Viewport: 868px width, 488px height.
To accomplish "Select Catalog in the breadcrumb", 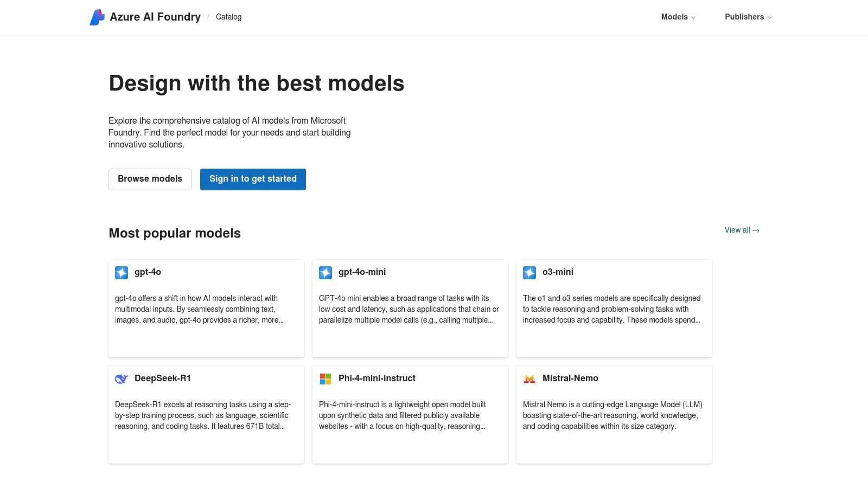I will tap(228, 17).
